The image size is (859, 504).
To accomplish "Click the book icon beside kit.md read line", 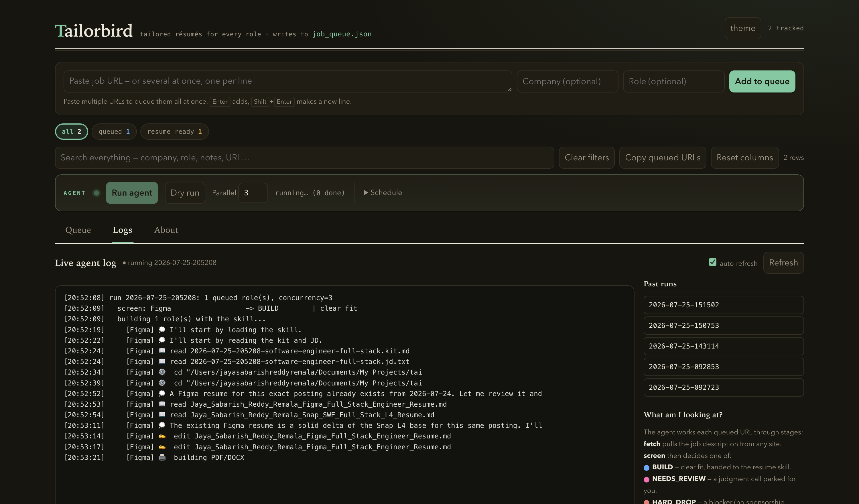I will (x=162, y=351).
